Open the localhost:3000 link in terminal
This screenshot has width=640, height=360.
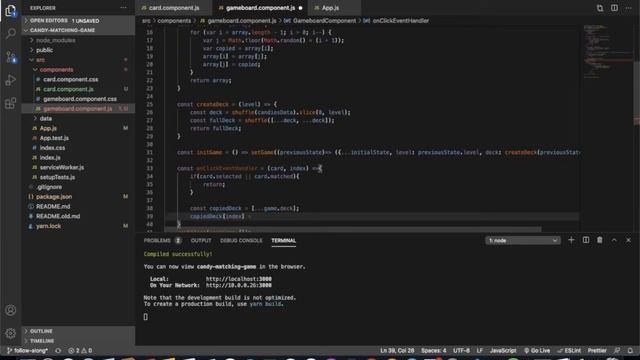click(x=238, y=279)
